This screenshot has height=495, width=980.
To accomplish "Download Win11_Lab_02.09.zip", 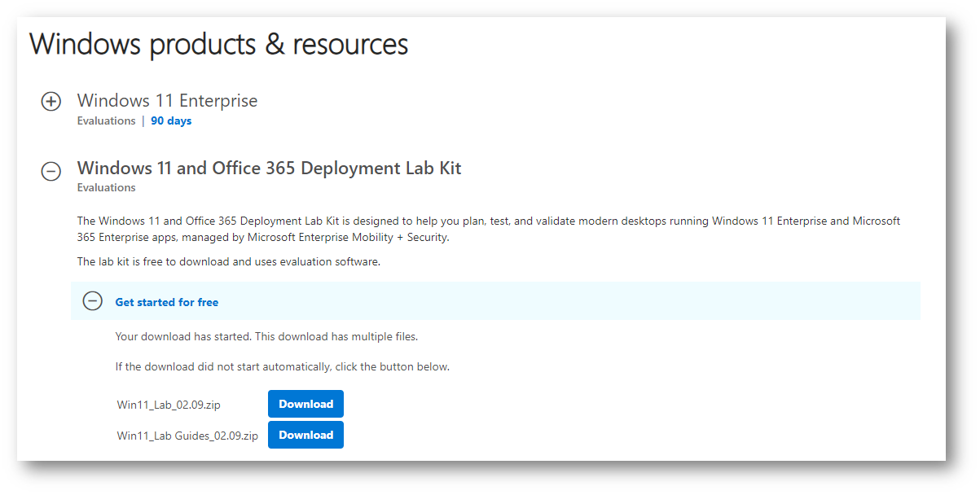I will tap(305, 404).
